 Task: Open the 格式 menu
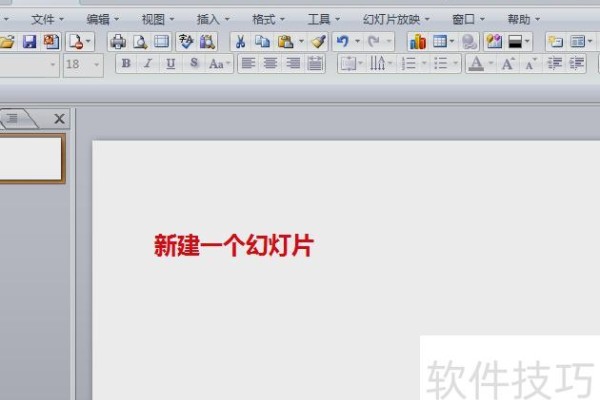click(x=268, y=19)
